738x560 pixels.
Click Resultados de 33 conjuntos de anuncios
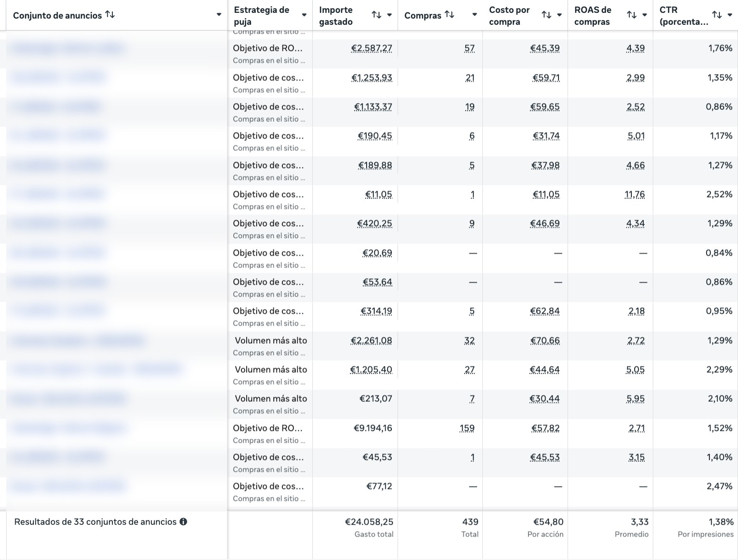click(x=95, y=522)
